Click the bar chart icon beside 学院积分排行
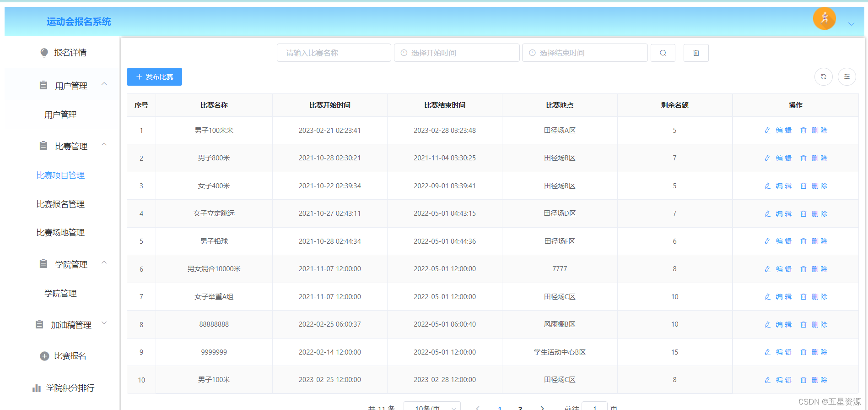This screenshot has height=410, width=868. [x=37, y=388]
